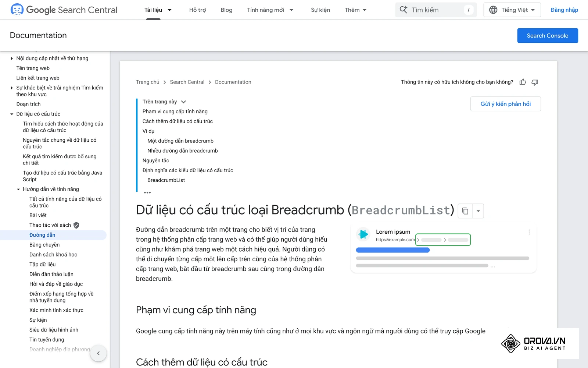
Task: Open Siêu dữ liệu hình ảnh sidebar item
Action: (54, 330)
